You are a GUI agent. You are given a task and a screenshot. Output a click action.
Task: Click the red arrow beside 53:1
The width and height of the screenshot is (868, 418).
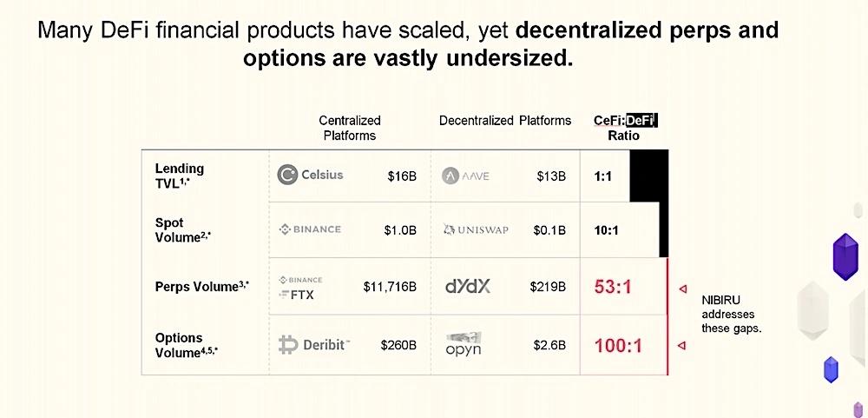(x=682, y=289)
